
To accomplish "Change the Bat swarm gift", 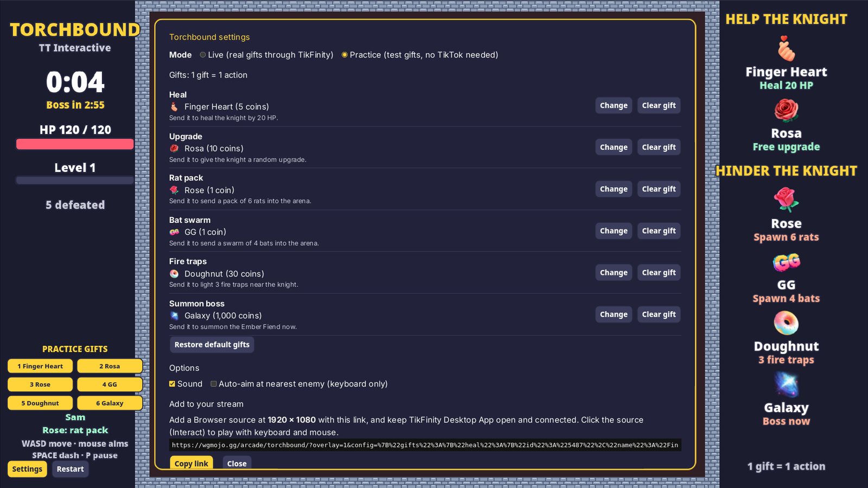I will click(x=614, y=231).
